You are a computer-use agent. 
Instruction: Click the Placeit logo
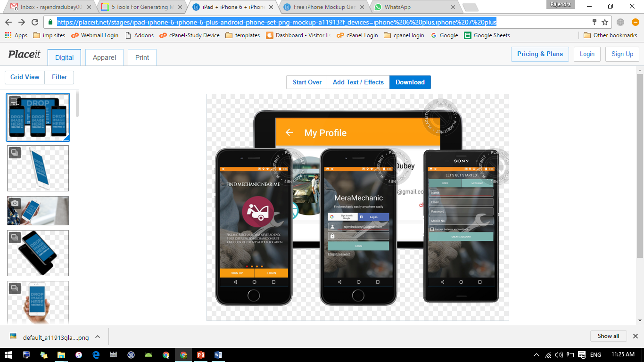click(x=24, y=54)
